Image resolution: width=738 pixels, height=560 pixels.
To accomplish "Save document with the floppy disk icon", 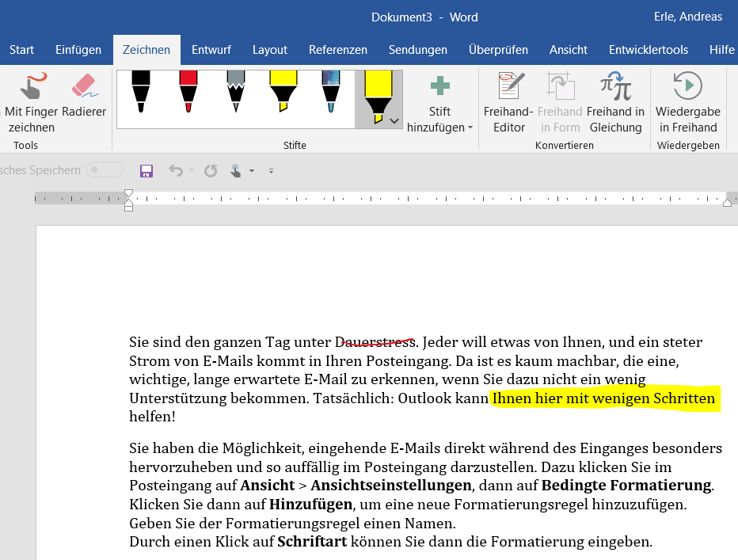I will (x=146, y=170).
